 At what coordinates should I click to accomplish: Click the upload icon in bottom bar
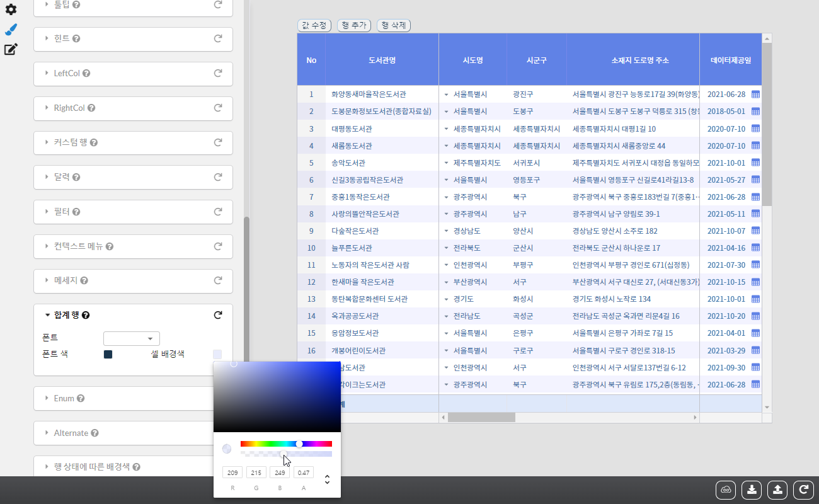[x=777, y=490]
